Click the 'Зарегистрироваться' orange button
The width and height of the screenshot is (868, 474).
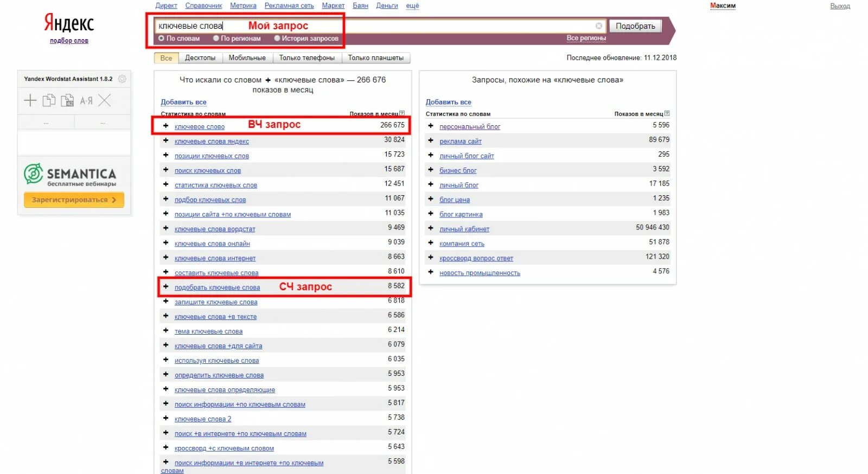74,200
